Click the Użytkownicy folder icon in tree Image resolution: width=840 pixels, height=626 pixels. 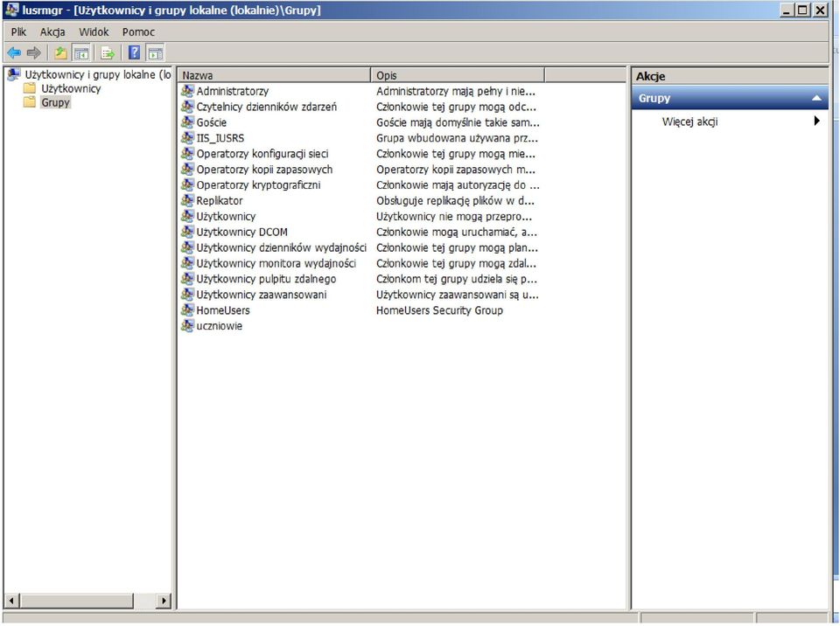(x=30, y=88)
